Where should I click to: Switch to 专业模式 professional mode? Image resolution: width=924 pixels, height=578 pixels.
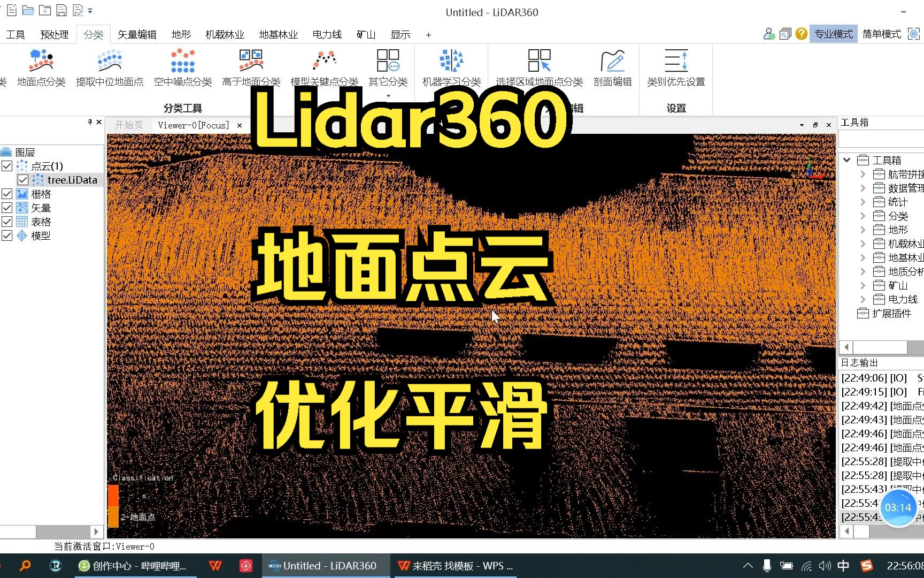(x=834, y=34)
